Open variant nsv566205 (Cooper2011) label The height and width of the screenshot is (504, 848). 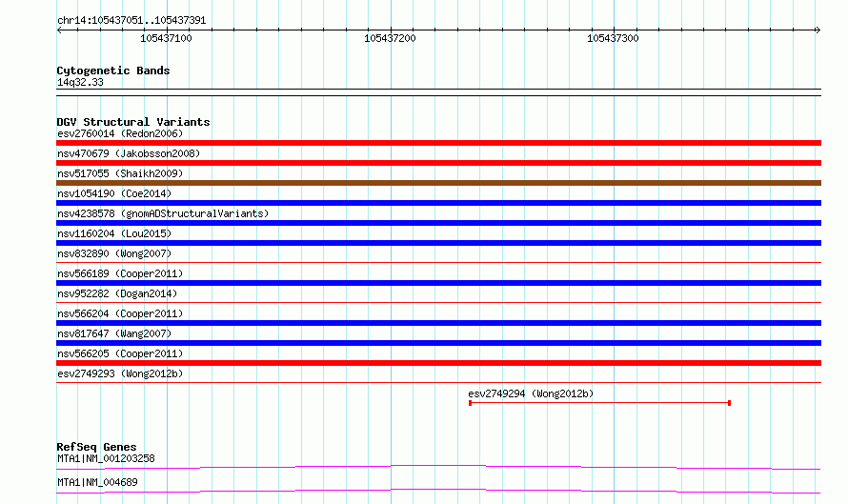120,353
